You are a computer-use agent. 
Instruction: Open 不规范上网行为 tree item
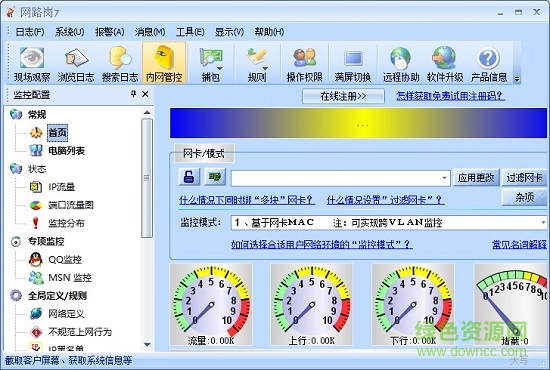point(80,332)
